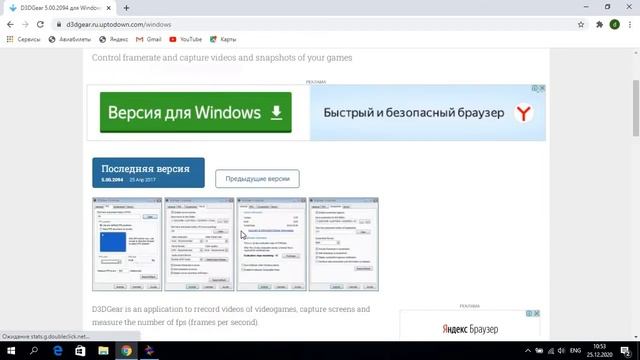
Task: Select Последняя версия tab
Action: point(148,173)
